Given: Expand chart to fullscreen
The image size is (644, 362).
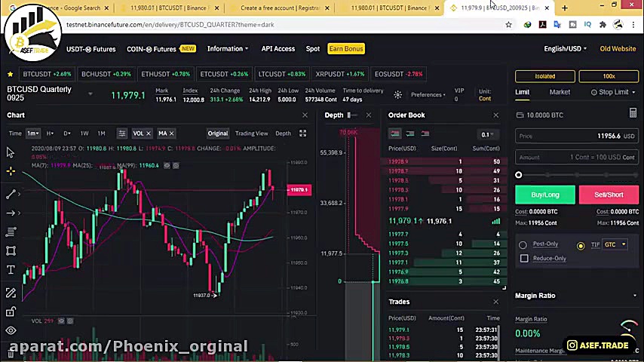Looking at the screenshot, I should (x=302, y=133).
